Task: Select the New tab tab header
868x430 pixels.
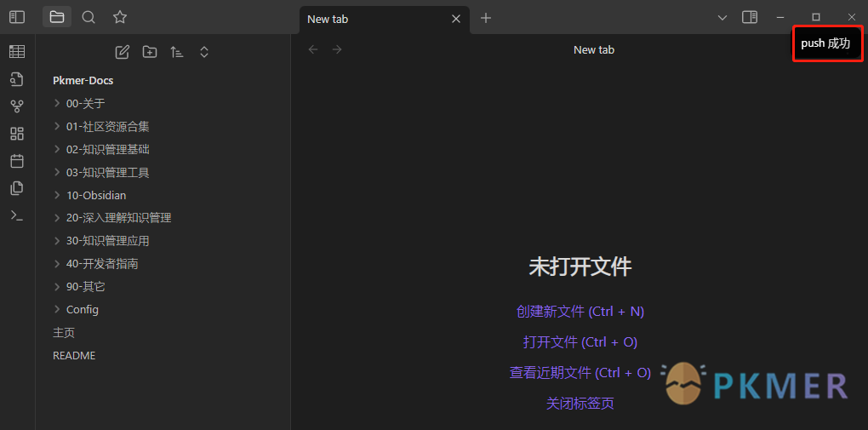Action: pyautogui.click(x=385, y=20)
